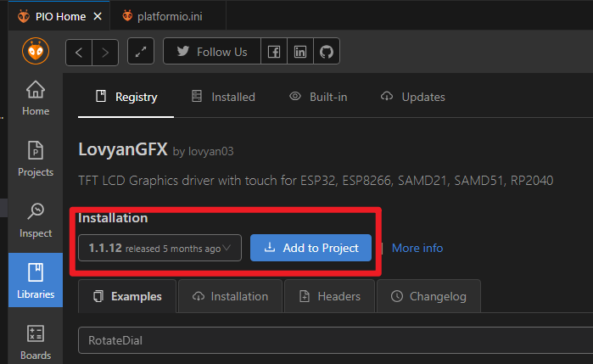Viewport: 593px width, 364px height.
Task: Open the RotateDial example selector
Action: 335,340
